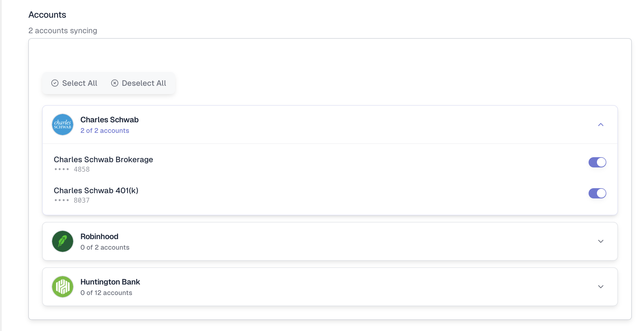
Task: Click the Select All button
Action: [74, 83]
